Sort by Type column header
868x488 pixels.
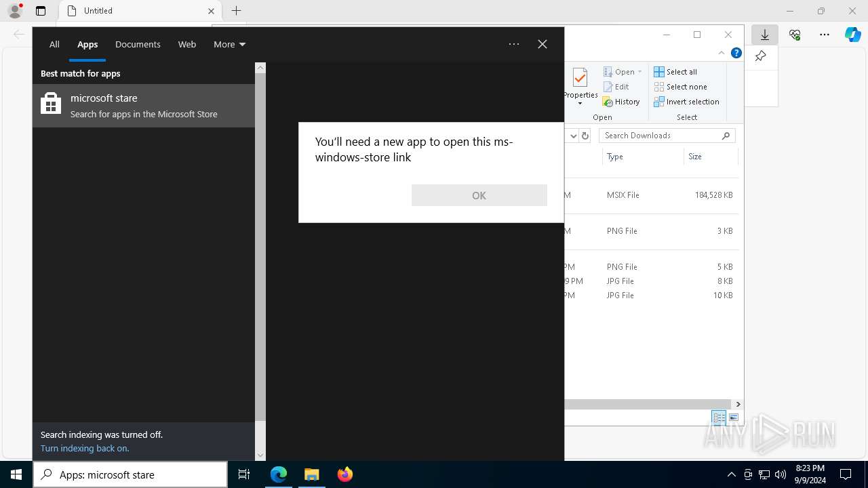(642, 157)
